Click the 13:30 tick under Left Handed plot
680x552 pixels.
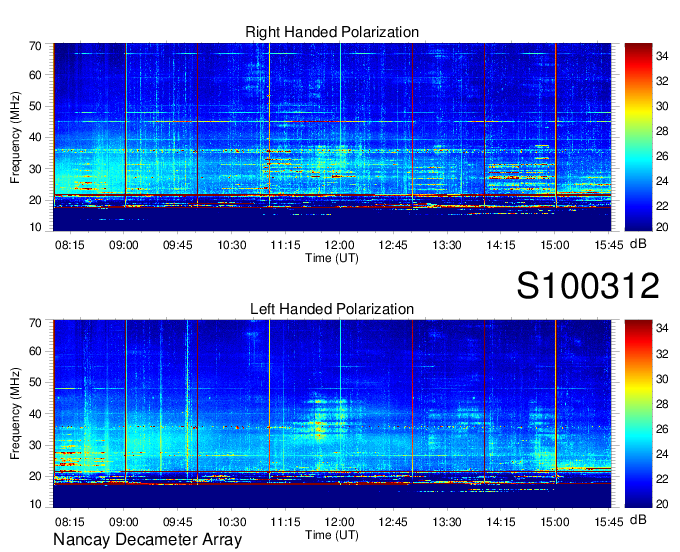447,522
